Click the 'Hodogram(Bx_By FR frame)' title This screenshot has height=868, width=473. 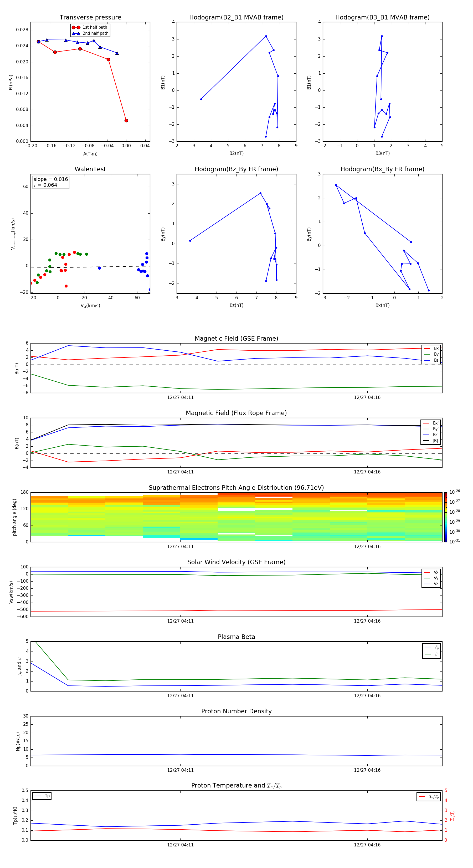tap(382, 169)
